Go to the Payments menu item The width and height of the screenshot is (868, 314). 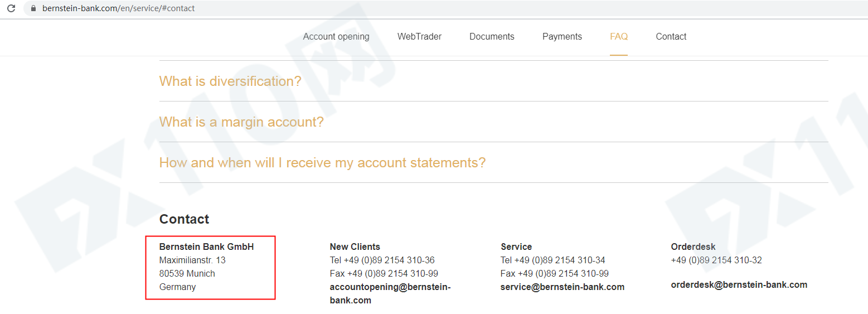[x=562, y=36]
